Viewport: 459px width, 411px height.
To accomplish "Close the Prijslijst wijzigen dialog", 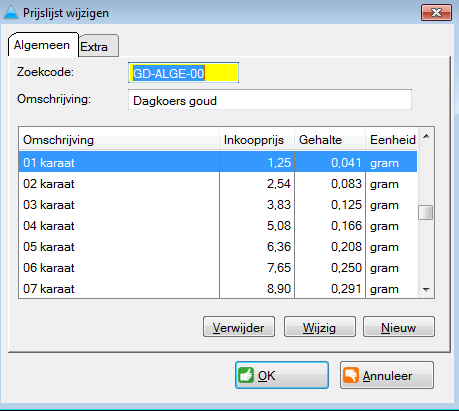I will 436,13.
